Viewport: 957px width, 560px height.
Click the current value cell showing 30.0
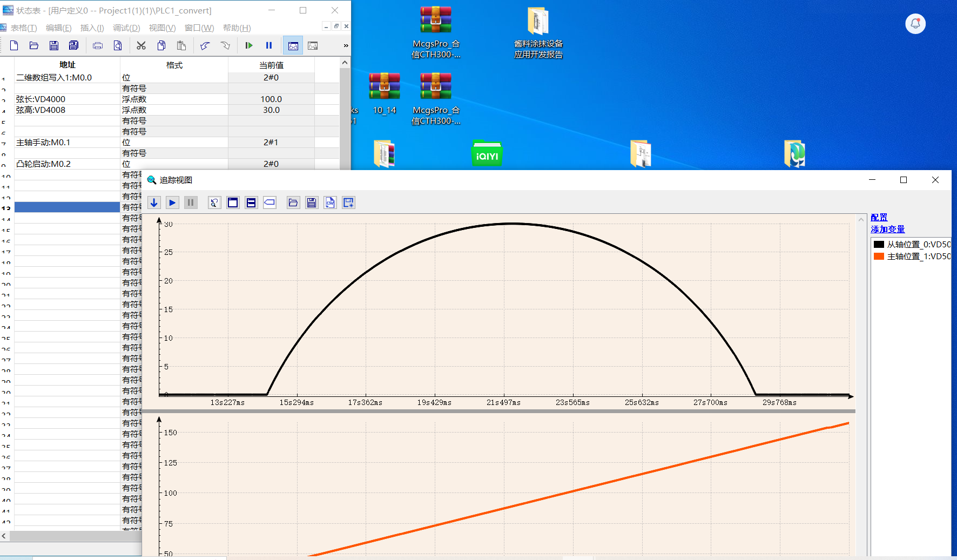click(271, 110)
